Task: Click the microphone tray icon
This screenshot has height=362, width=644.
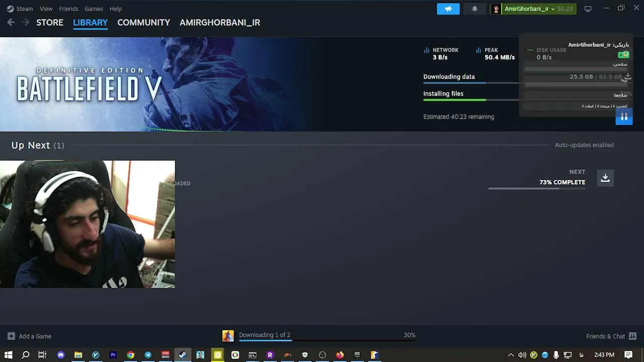Action: tap(556, 355)
